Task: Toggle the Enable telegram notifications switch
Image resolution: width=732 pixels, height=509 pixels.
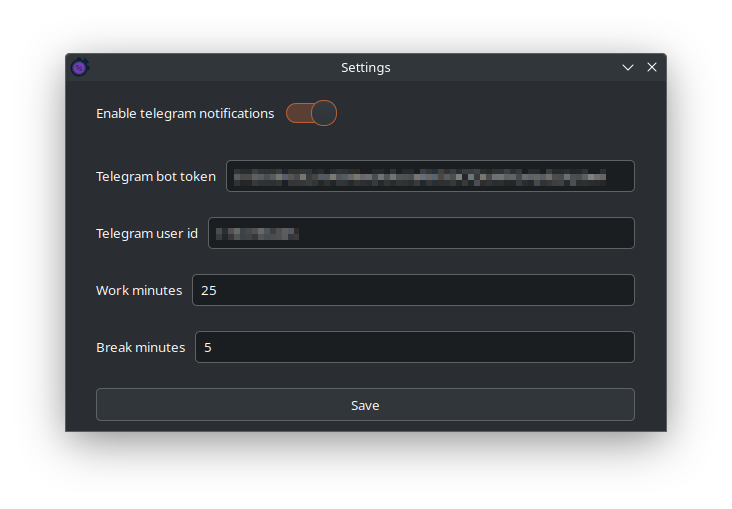Action: (311, 113)
